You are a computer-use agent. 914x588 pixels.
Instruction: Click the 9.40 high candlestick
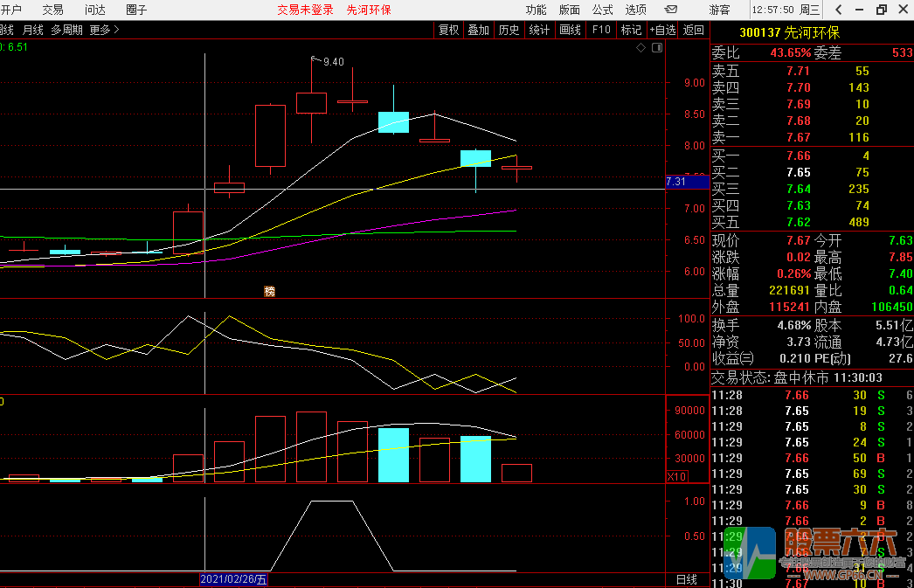pyautogui.click(x=311, y=102)
